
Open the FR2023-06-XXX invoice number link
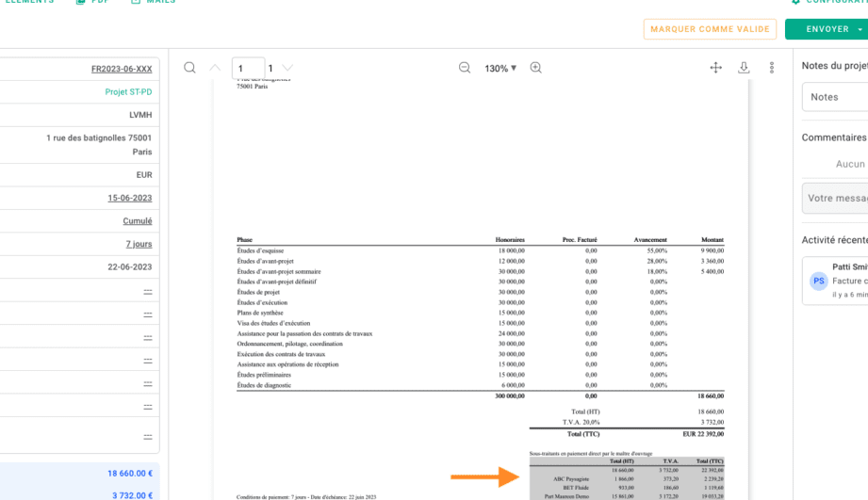pyautogui.click(x=122, y=69)
